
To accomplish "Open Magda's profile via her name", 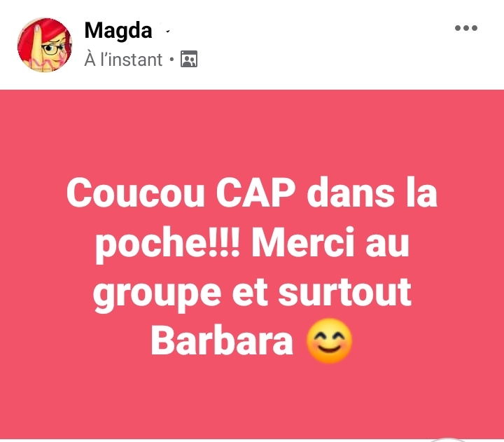I will coord(118,31).
